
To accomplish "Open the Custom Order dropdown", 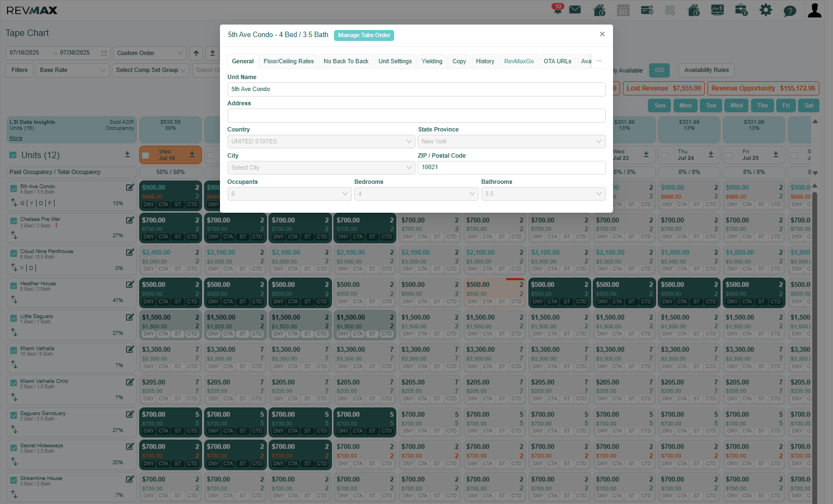I will 150,53.
